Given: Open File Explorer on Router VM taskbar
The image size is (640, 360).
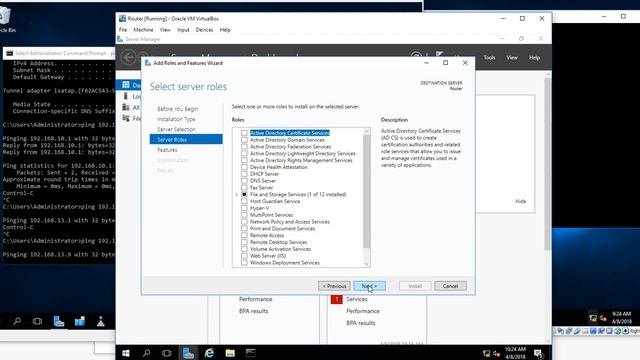Looking at the screenshot, I should coord(230,353).
